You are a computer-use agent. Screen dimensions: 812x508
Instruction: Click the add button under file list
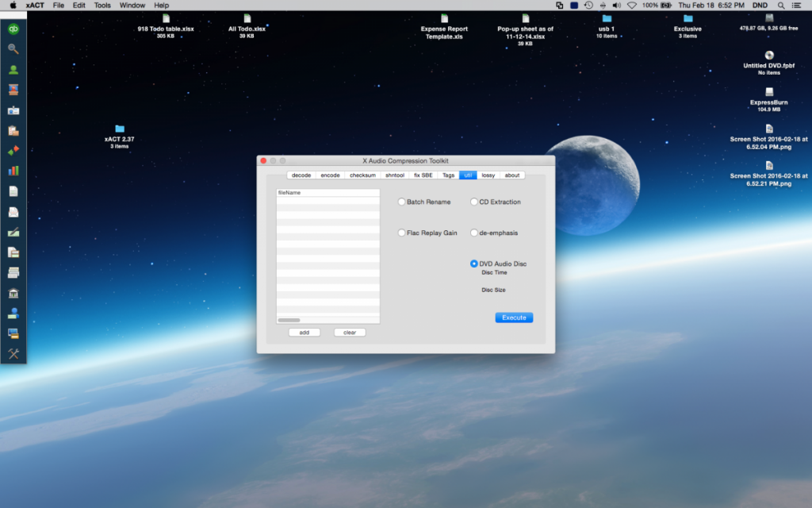tap(304, 333)
